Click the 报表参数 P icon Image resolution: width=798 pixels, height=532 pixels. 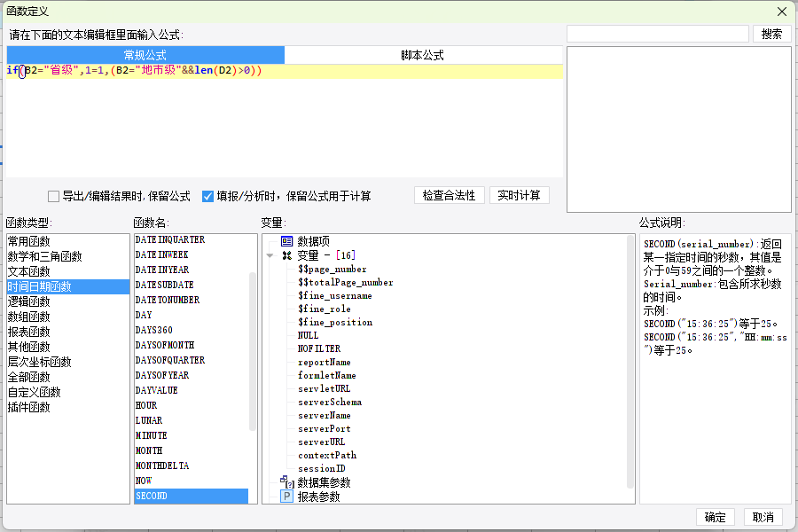(287, 497)
